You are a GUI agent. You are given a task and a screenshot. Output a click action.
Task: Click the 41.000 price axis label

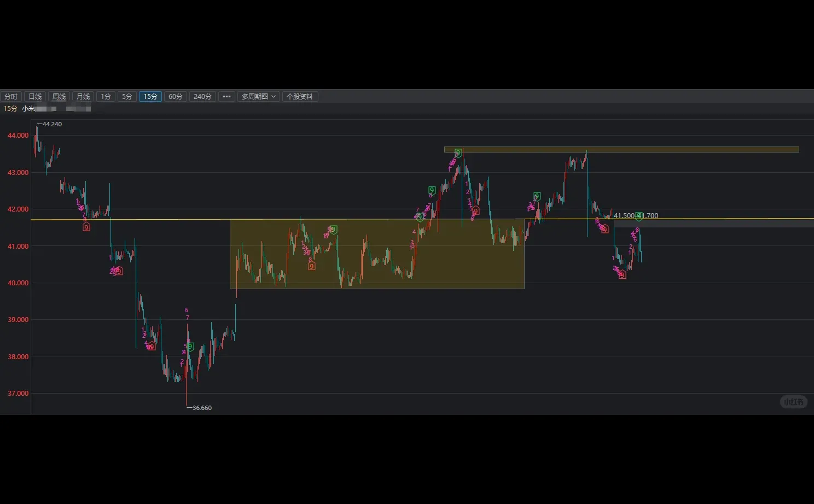pos(18,247)
